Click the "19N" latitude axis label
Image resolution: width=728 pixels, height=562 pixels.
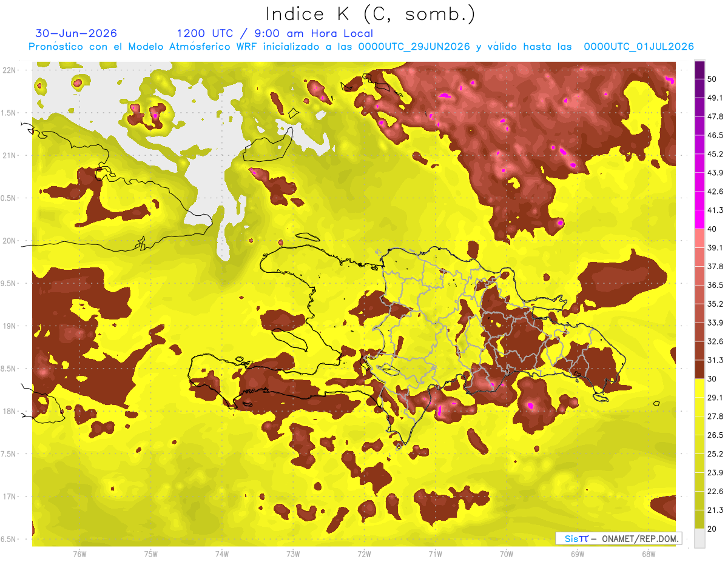[10, 326]
